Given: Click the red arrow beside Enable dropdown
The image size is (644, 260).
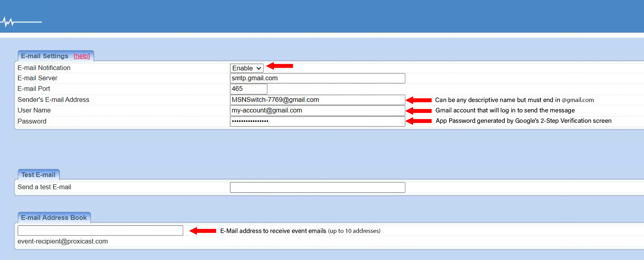Looking at the screenshot, I should click(x=279, y=66).
